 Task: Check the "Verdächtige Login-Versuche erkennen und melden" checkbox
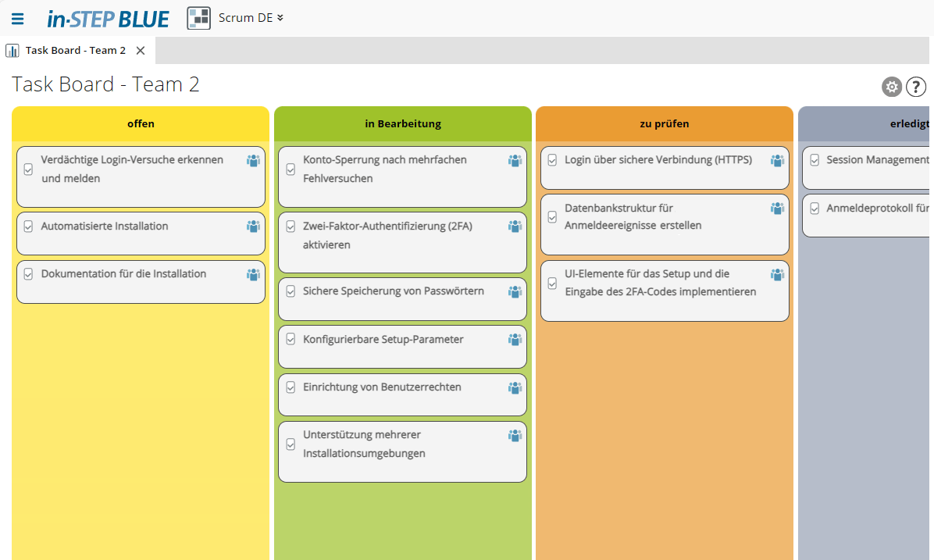[x=29, y=168]
